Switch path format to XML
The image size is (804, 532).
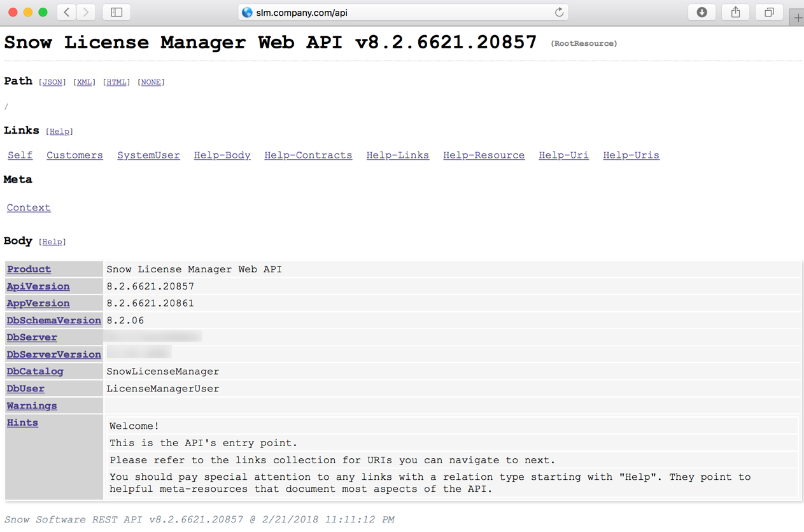click(84, 82)
